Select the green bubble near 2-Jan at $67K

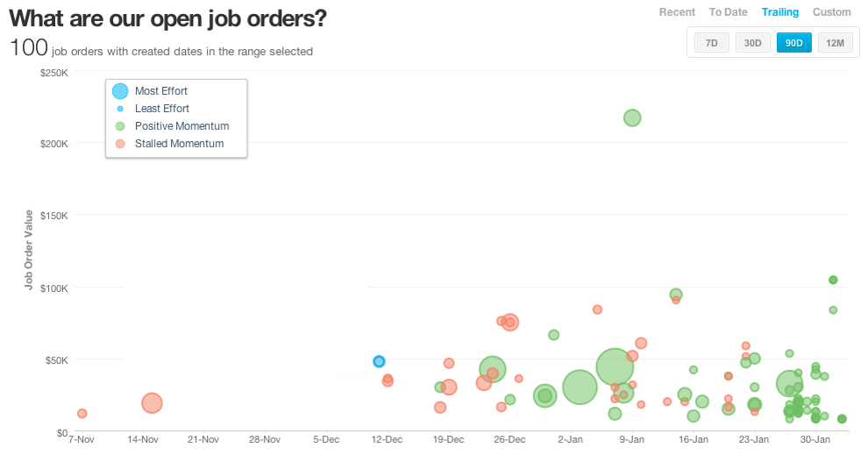[553, 335]
